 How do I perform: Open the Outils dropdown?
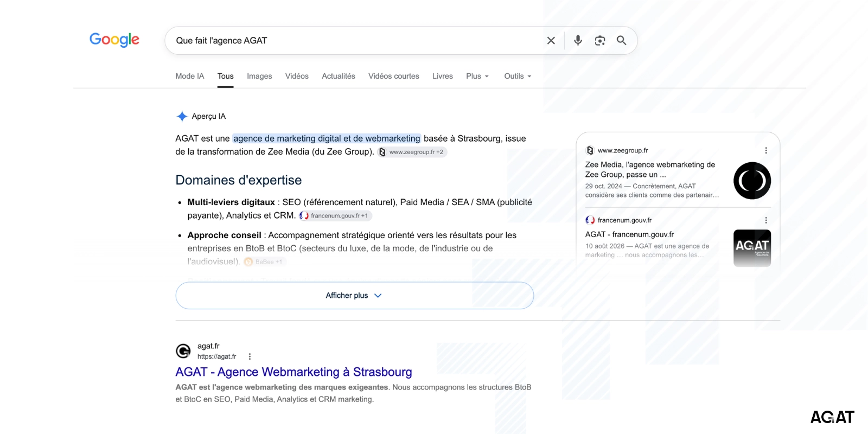518,76
